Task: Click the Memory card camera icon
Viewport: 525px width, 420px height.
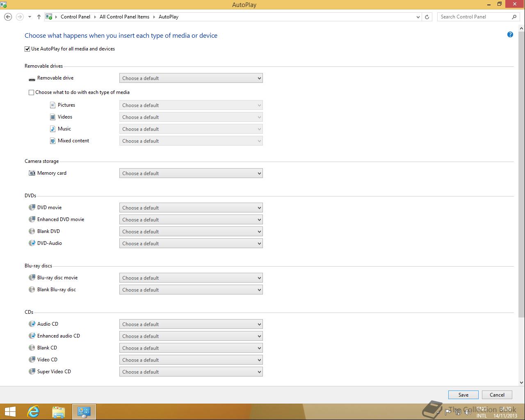Action: coord(32,173)
